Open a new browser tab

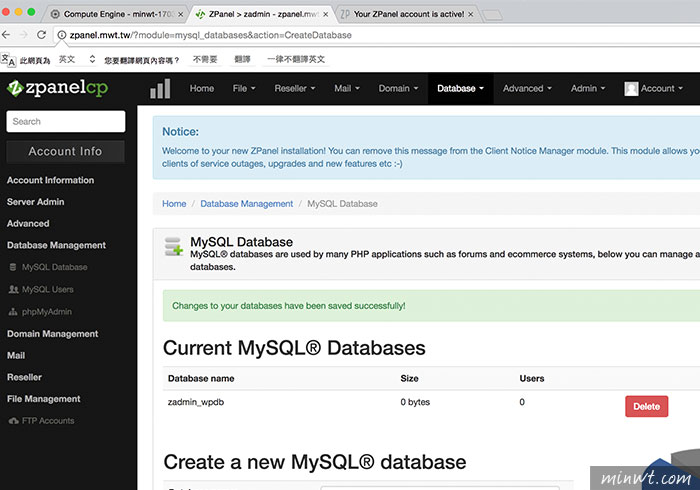pos(492,15)
